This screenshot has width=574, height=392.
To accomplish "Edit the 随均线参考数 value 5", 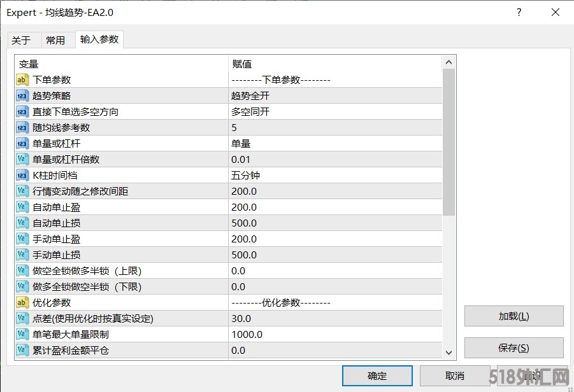I will pyautogui.click(x=335, y=128).
